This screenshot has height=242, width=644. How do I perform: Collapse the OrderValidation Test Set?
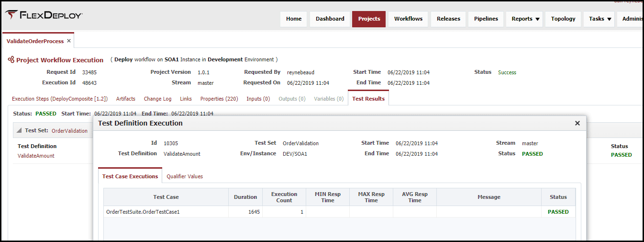[x=19, y=130]
